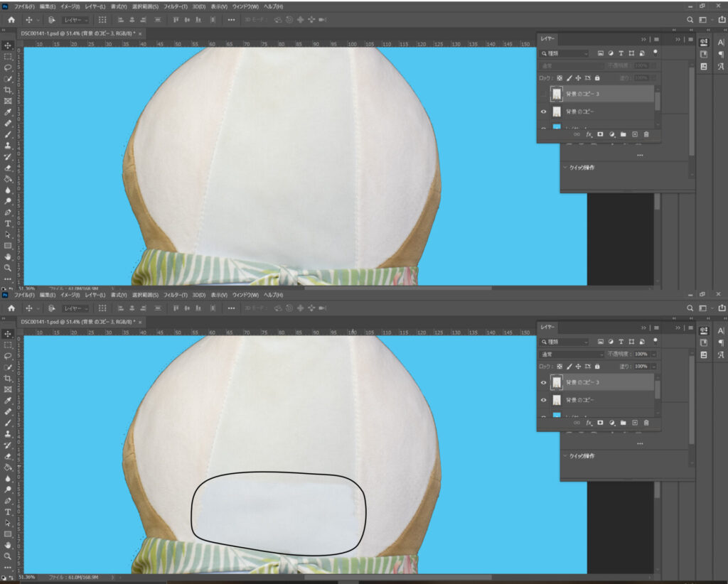Screen dimensions: 728x584
Task: Select the Eyedropper tool in upper window
Action: tap(8, 112)
